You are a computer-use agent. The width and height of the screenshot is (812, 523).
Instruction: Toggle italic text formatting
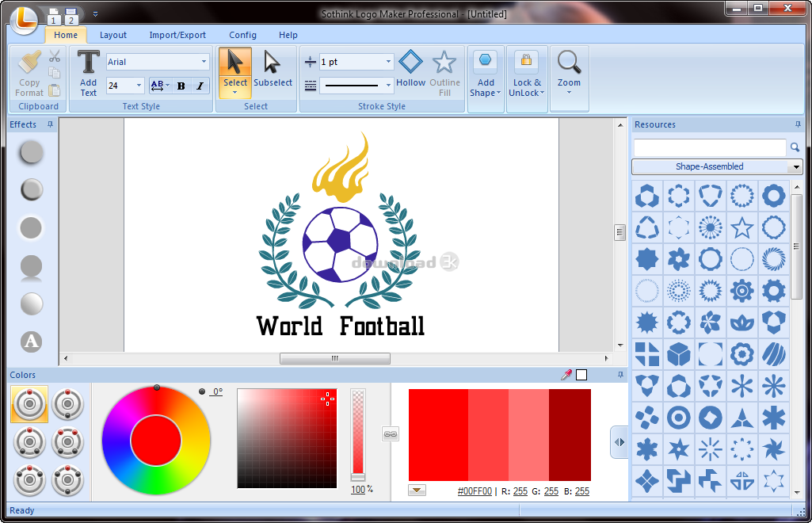click(x=200, y=86)
